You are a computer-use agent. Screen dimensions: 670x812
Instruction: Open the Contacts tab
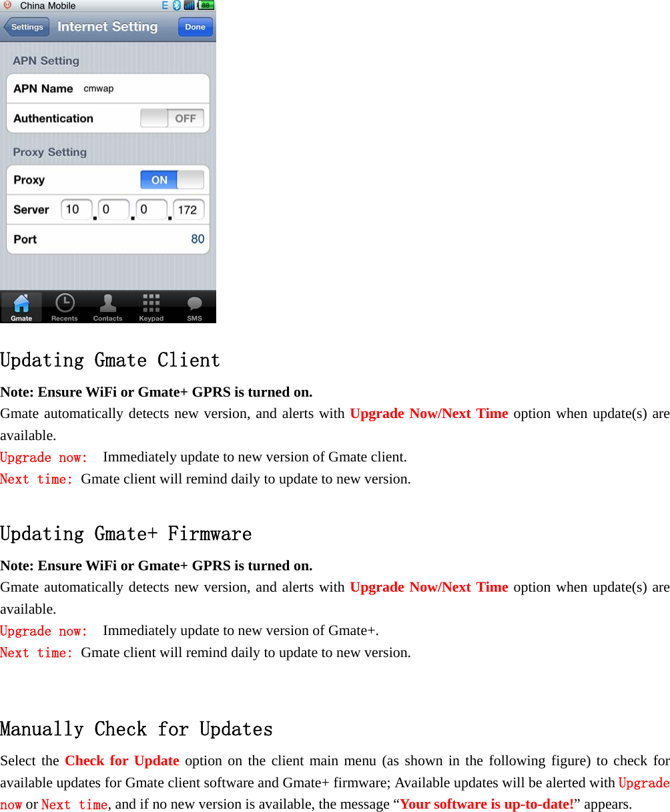tap(107, 307)
